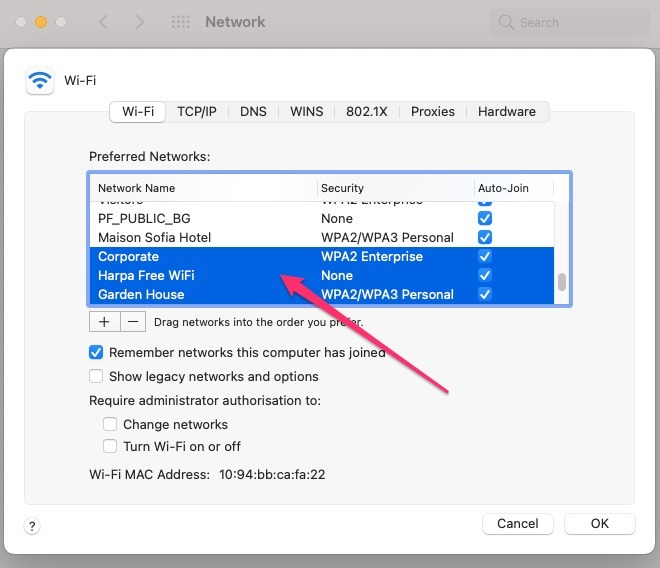
Task: Check Turn Wi-Fi on or off box
Action: coord(110,446)
